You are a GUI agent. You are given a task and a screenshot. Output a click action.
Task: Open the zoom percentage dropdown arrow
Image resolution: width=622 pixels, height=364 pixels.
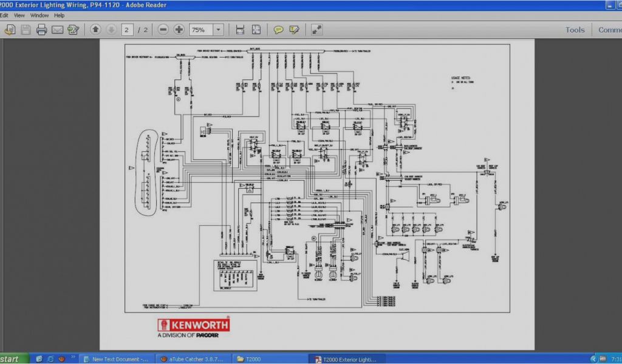tap(219, 29)
